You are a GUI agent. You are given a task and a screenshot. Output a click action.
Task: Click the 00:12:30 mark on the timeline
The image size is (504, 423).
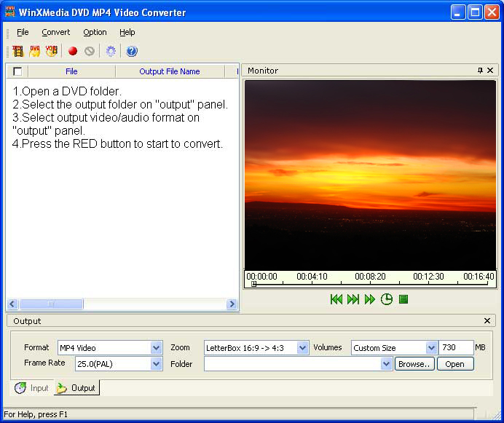click(x=428, y=277)
